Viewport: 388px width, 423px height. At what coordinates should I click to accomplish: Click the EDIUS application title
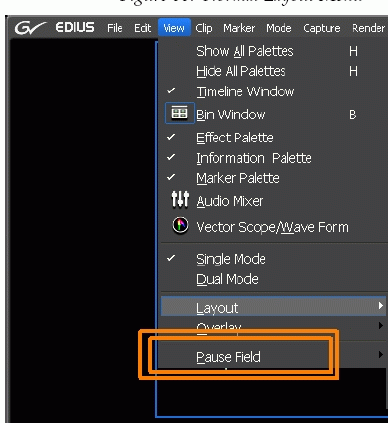pyautogui.click(x=75, y=28)
